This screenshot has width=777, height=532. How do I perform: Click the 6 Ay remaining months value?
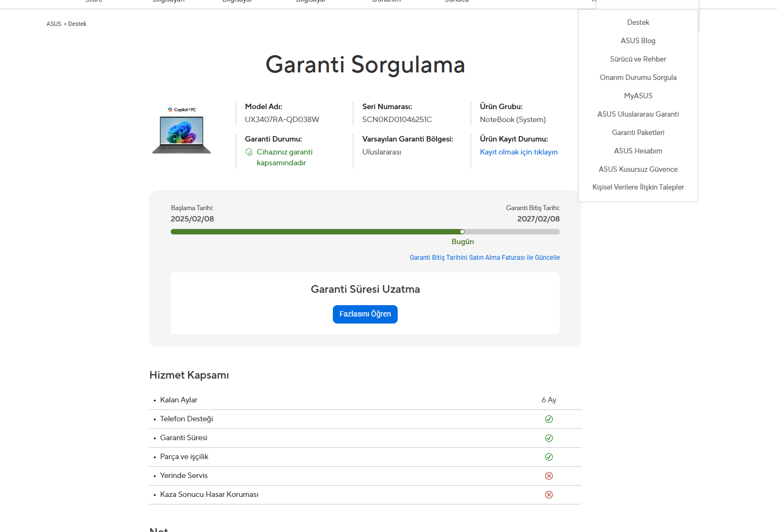pyautogui.click(x=549, y=400)
